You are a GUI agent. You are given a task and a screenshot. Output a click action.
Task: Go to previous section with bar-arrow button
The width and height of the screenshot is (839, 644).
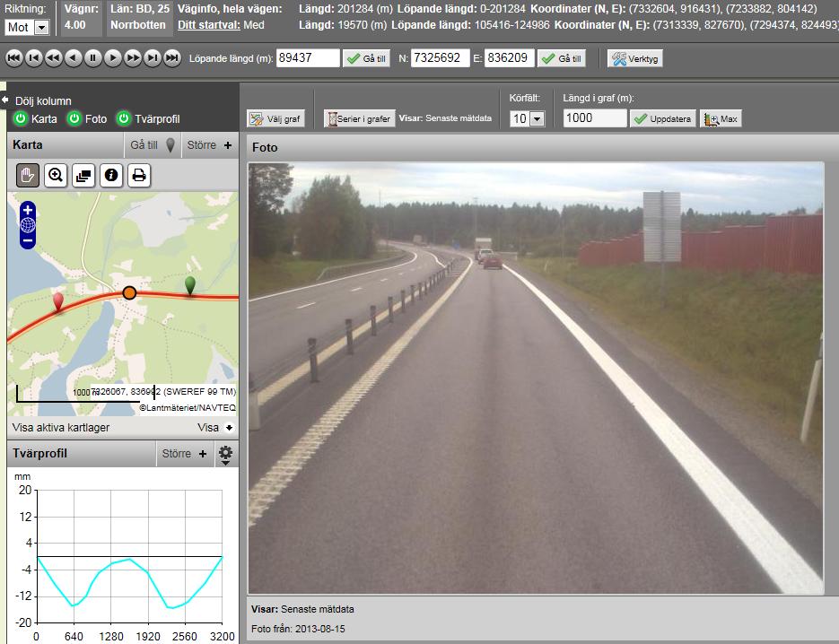pos(34,57)
